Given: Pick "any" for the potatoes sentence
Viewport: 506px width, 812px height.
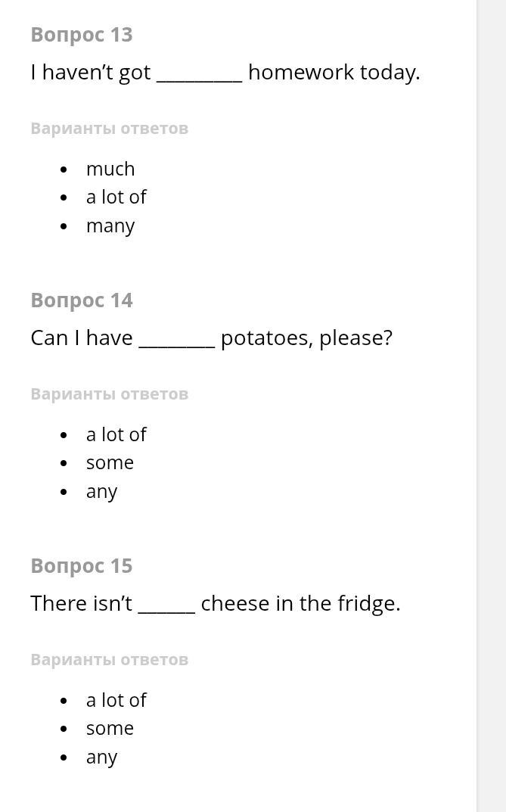Looking at the screenshot, I should (x=101, y=492).
